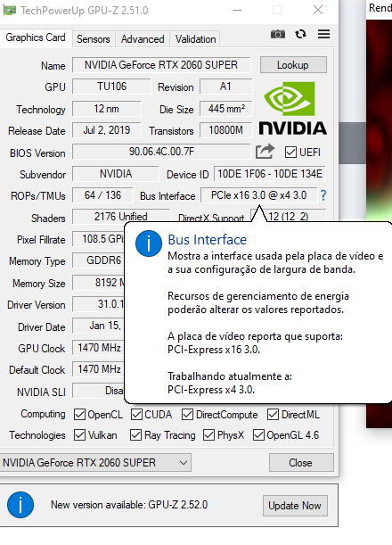Toggle the UEFI checkbox
392x545 pixels.
(290, 153)
